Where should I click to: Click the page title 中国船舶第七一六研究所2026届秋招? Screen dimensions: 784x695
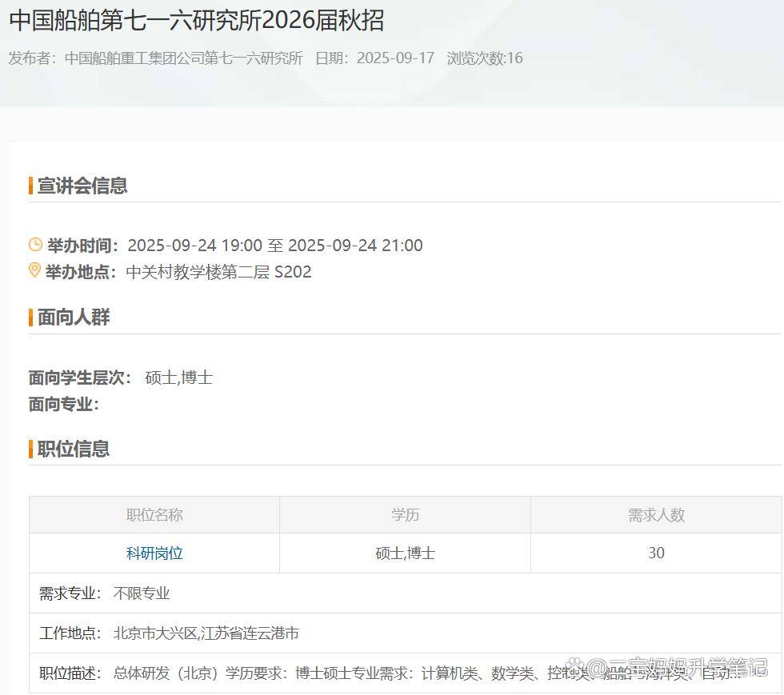click(197, 20)
